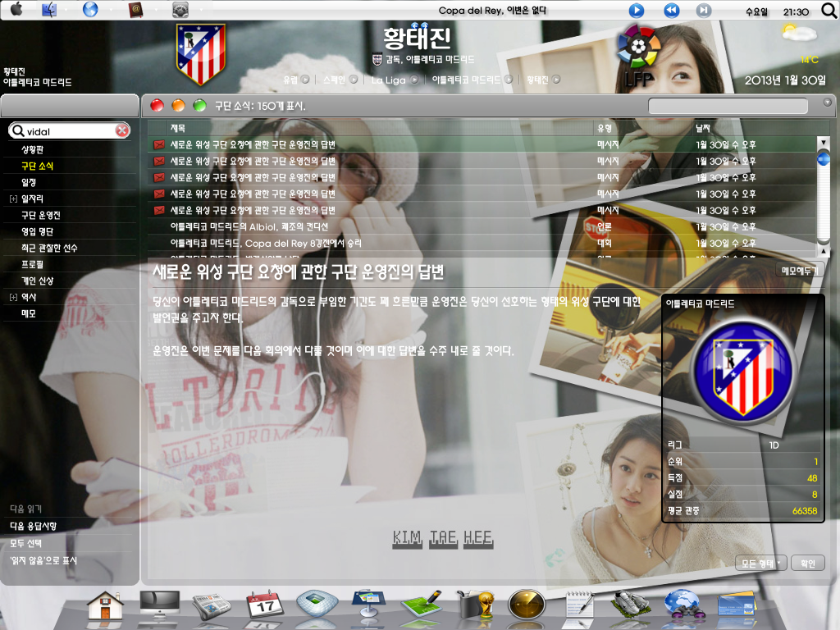The image size is (840, 630).
Task: Click the 확인 button
Action: (x=807, y=563)
